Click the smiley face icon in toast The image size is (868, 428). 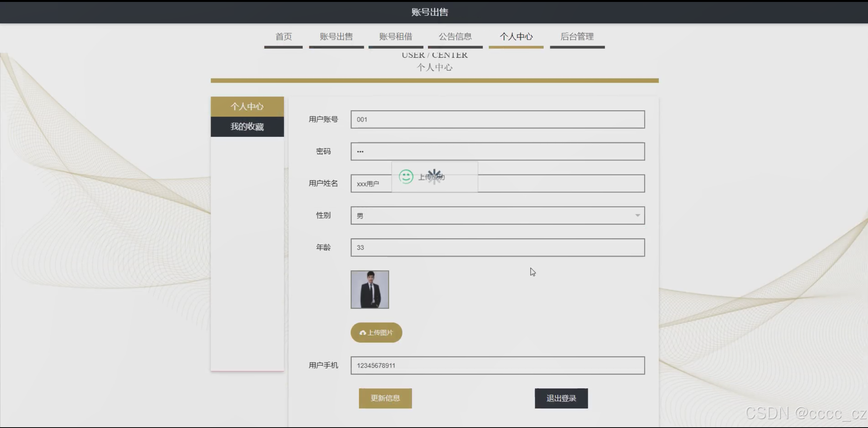(406, 177)
